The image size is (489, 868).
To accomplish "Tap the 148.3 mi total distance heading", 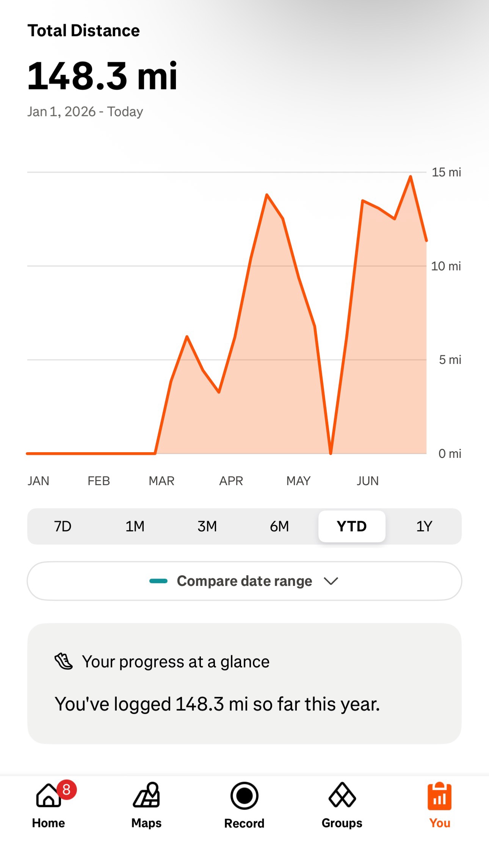I will coord(102,76).
